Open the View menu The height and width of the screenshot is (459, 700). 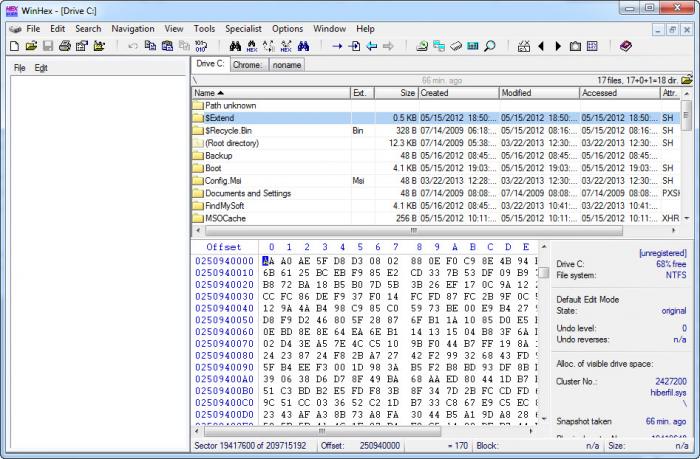pos(174,29)
